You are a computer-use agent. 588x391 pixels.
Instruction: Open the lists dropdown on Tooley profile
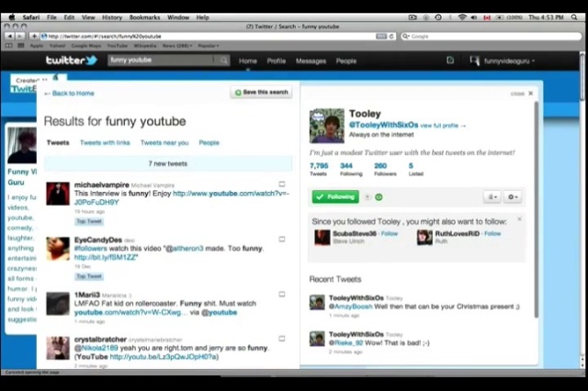(492, 197)
